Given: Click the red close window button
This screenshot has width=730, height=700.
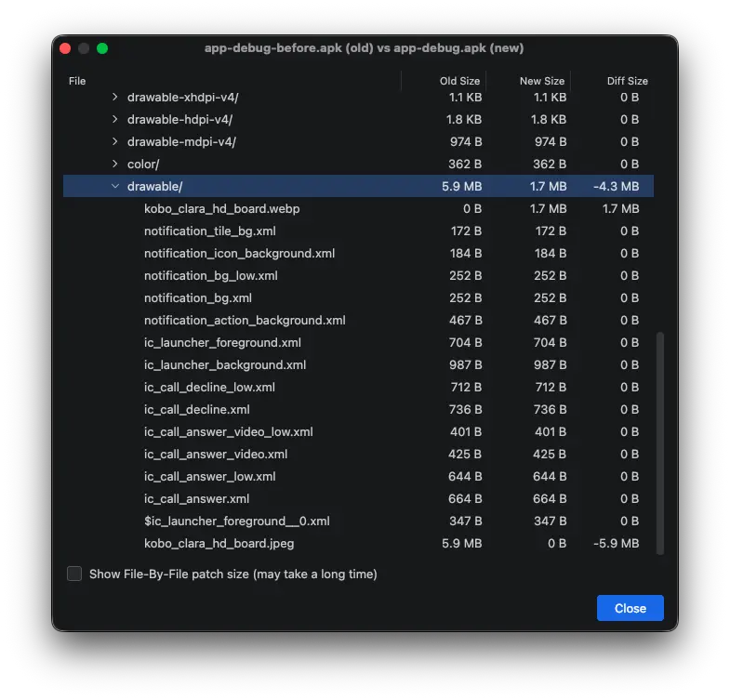Looking at the screenshot, I should (x=65, y=48).
